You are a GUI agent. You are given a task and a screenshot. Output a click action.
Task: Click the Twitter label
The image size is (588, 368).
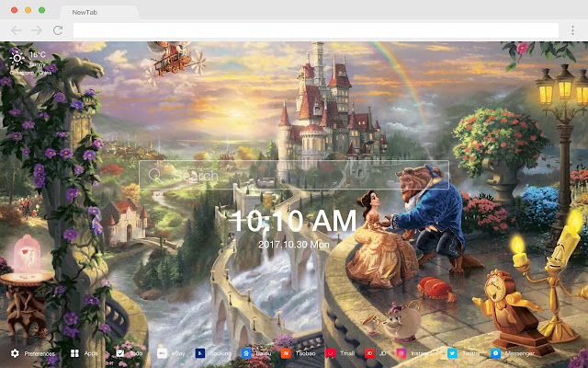(x=470, y=353)
